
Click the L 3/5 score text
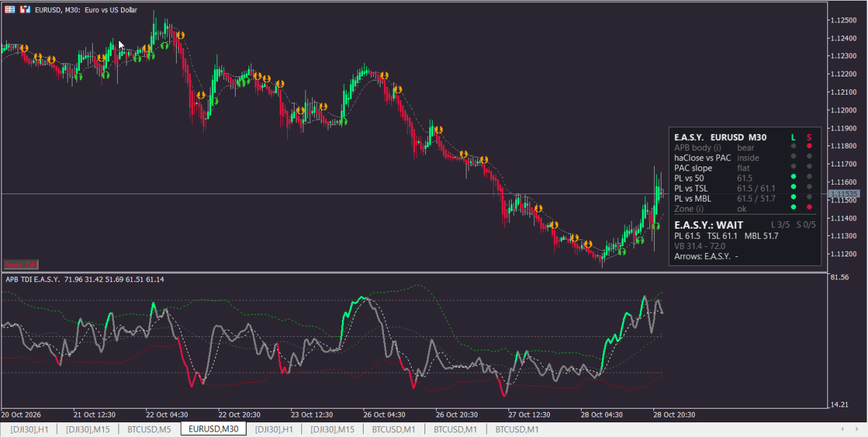(780, 225)
